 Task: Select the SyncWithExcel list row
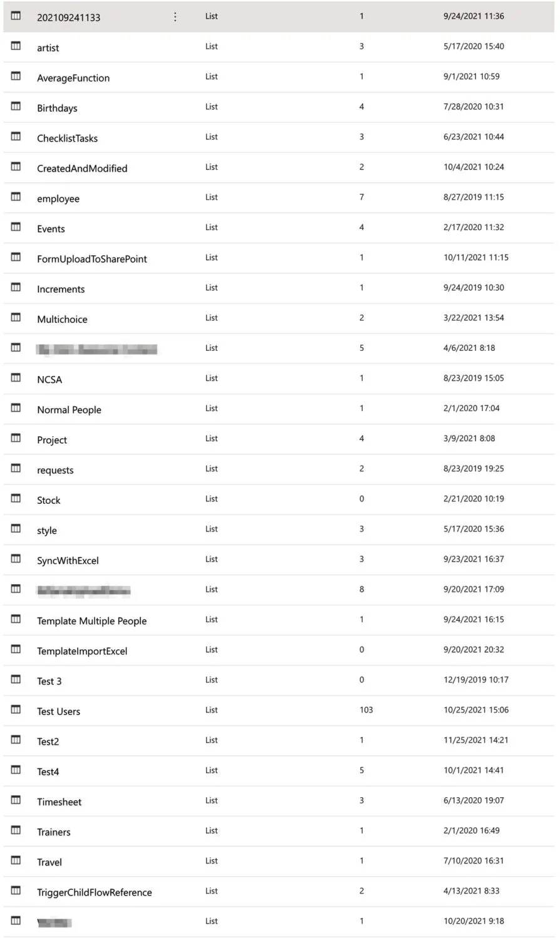pyautogui.click(x=68, y=561)
